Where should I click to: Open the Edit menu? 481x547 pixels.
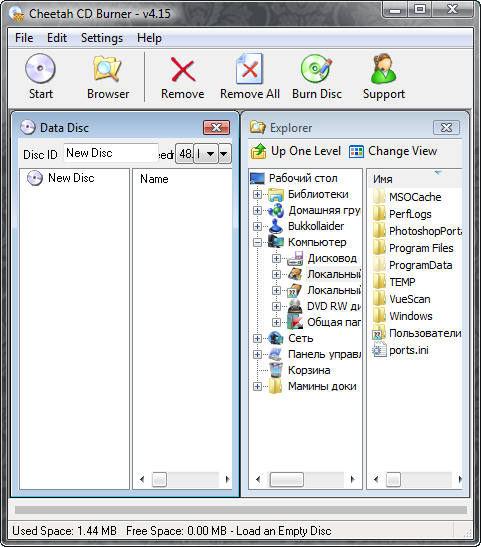[x=57, y=38]
